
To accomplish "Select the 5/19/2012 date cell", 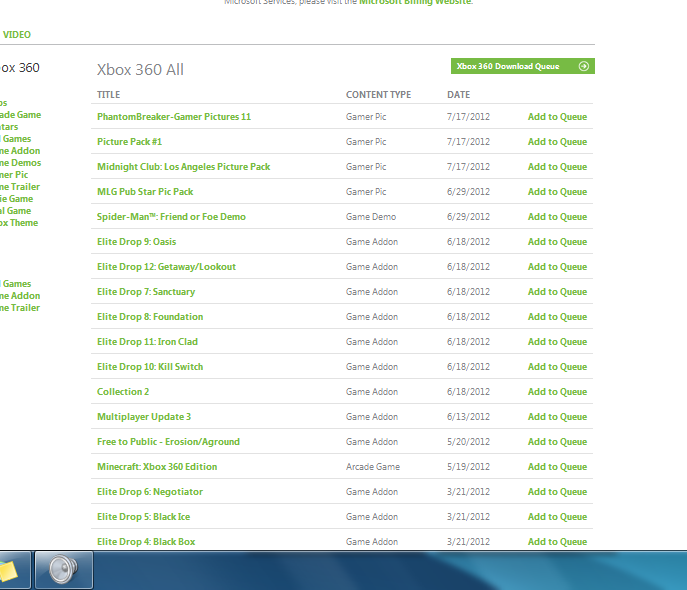I will point(468,466).
